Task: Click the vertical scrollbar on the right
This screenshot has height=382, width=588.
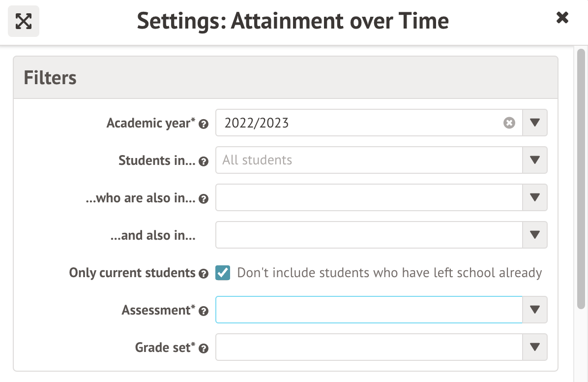Action: coord(581,177)
